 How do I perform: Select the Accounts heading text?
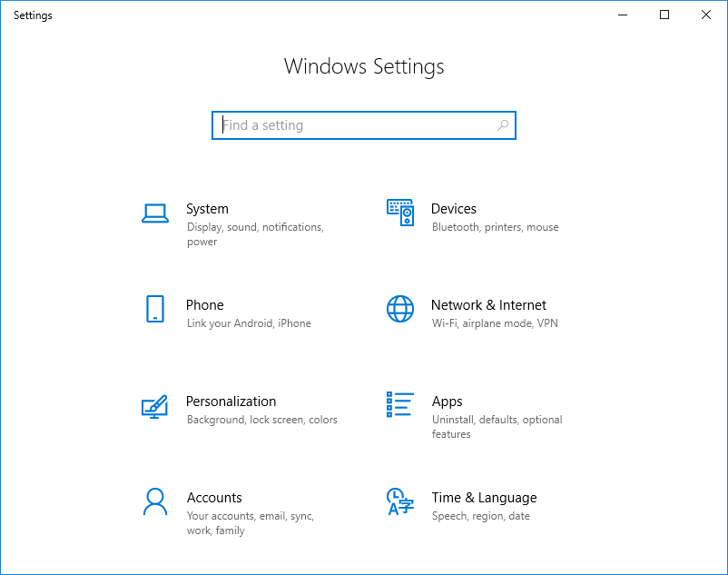214,498
